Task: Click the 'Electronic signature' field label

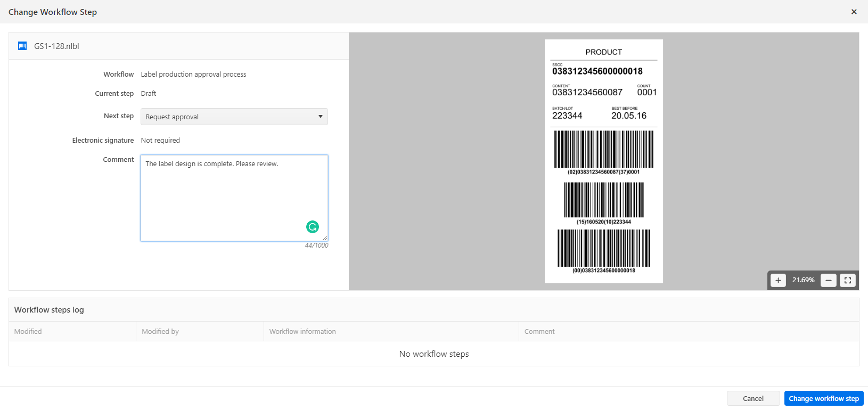Action: point(103,141)
